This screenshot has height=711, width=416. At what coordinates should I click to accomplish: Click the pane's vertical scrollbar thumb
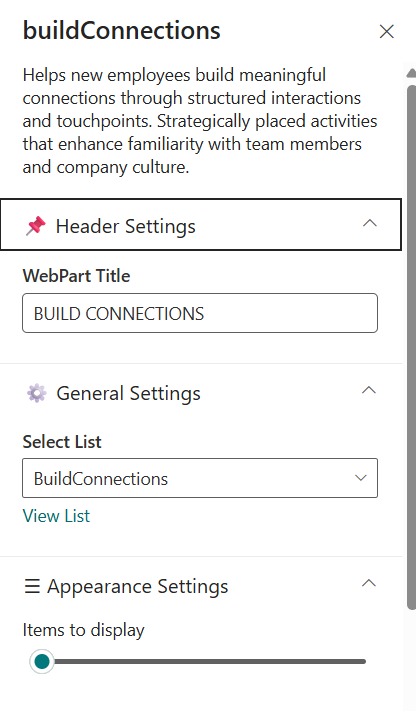coord(411,347)
